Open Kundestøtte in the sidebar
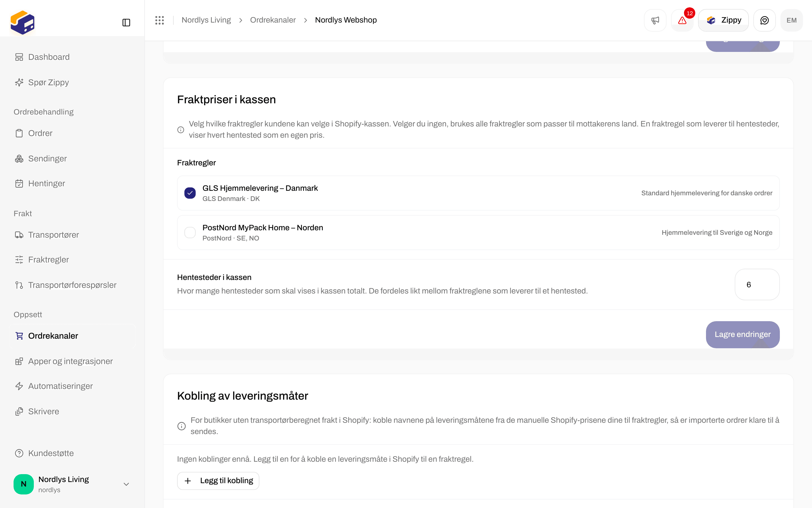Screen dimensions: 812x508 click(72, 453)
